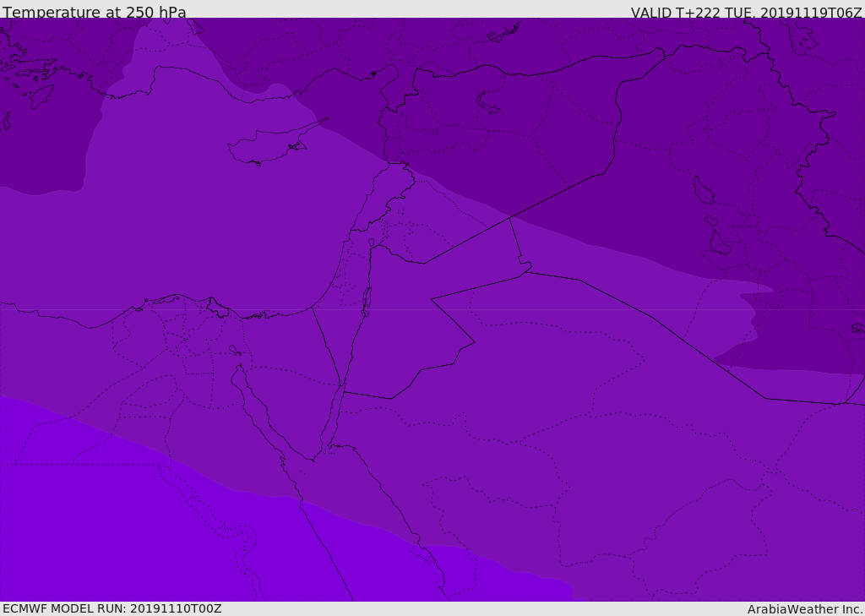This screenshot has height=616, width=865.
Task: Click the VALID T+222 timestamp text
Action: (746, 12)
